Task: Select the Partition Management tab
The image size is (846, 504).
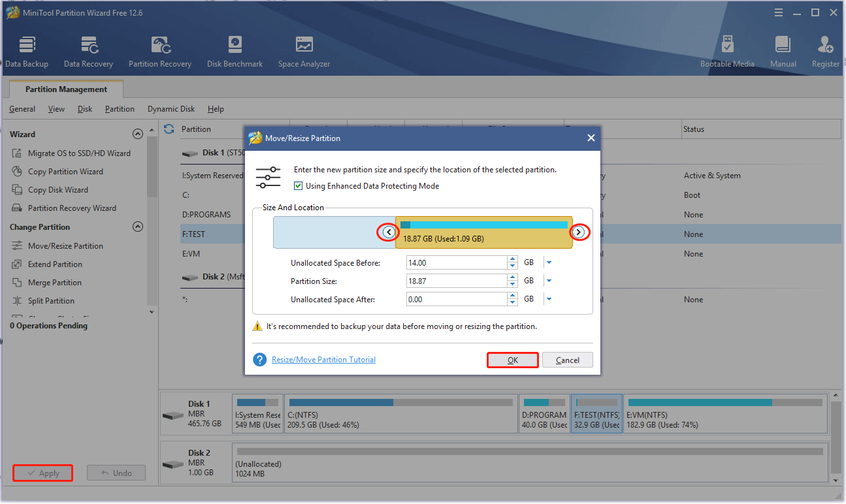Action: tap(66, 89)
